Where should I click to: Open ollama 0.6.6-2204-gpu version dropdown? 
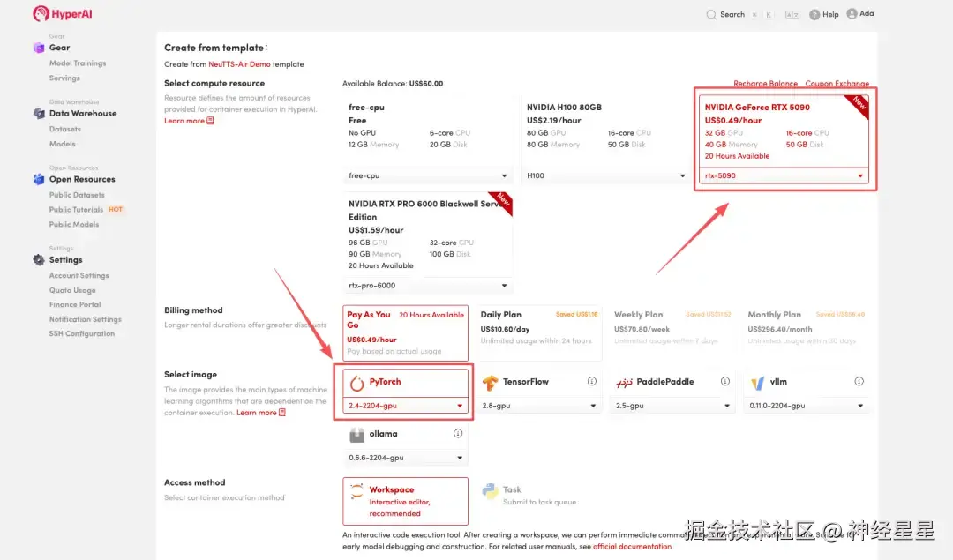tap(405, 458)
